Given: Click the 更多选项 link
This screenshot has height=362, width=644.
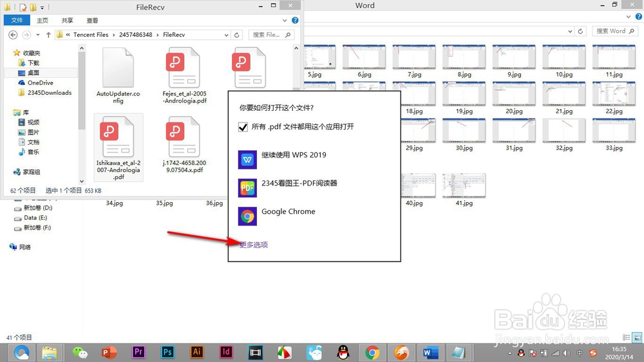Looking at the screenshot, I should click(254, 245).
